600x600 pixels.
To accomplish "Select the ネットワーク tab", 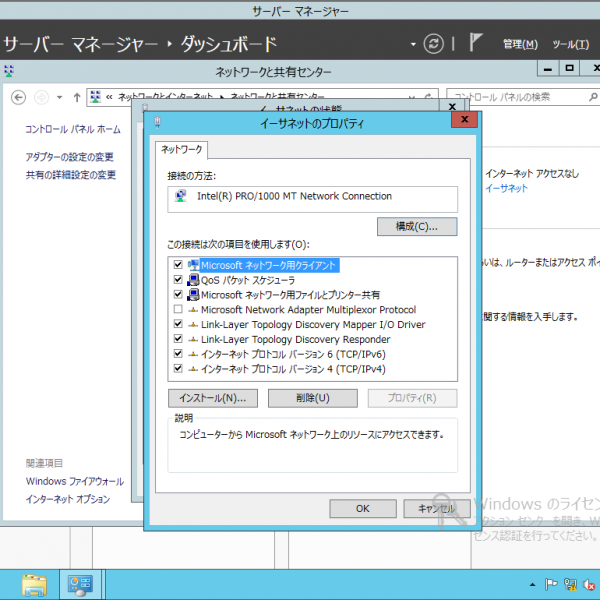I will click(181, 148).
